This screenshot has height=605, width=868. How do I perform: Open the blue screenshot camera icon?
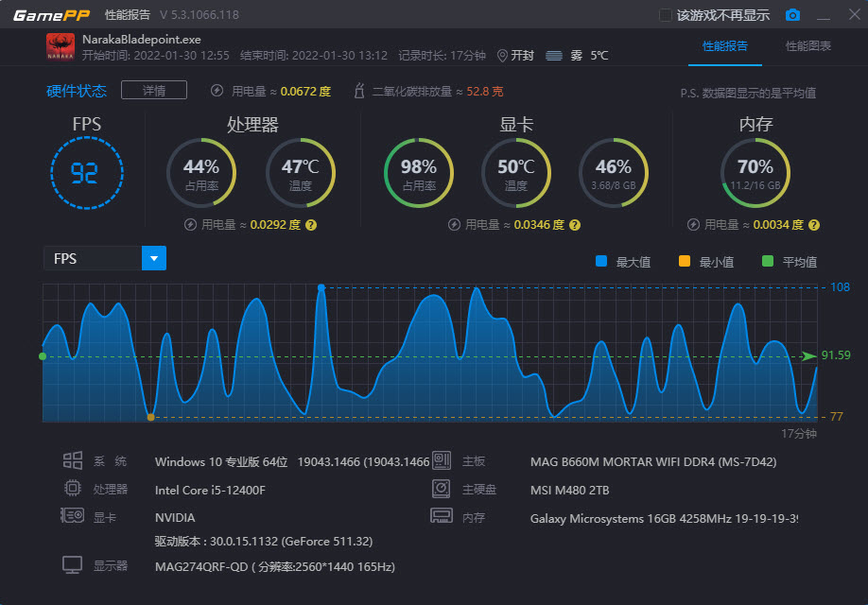click(792, 14)
